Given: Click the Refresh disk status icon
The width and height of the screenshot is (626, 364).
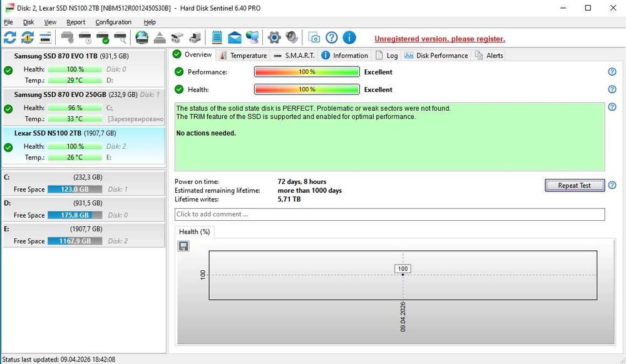Looking at the screenshot, I should point(10,38).
